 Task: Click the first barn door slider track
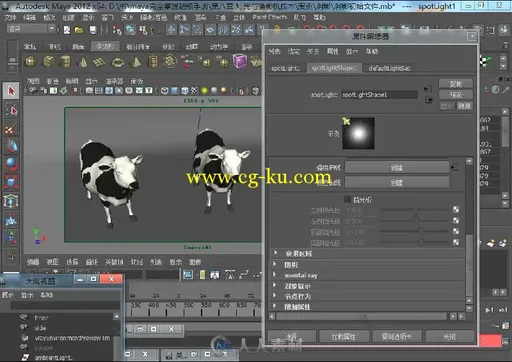click(x=414, y=210)
